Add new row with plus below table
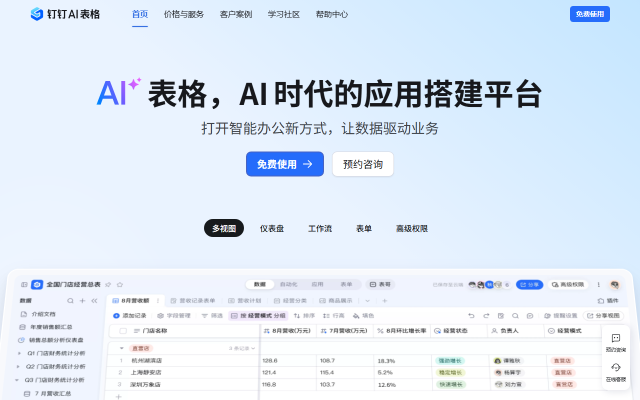 [x=118, y=396]
